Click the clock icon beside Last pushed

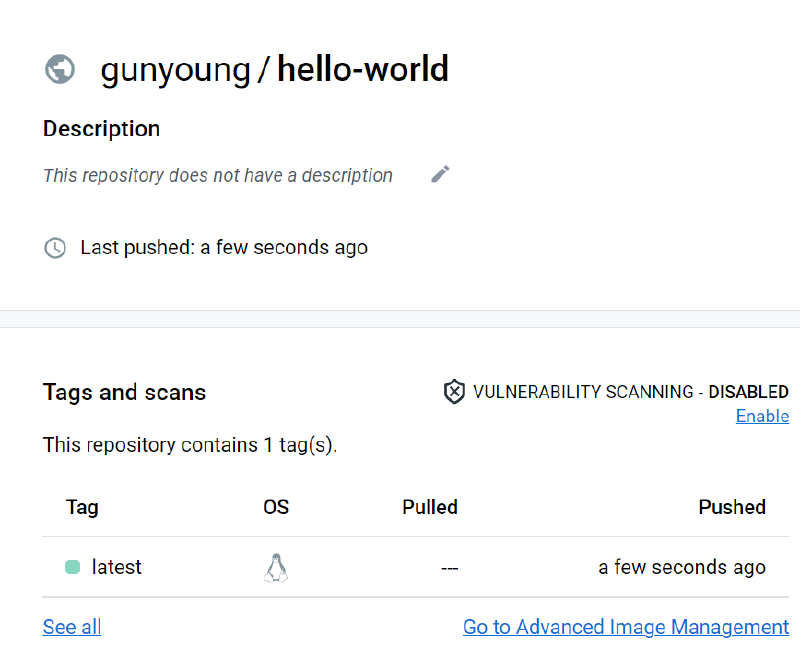[x=55, y=247]
